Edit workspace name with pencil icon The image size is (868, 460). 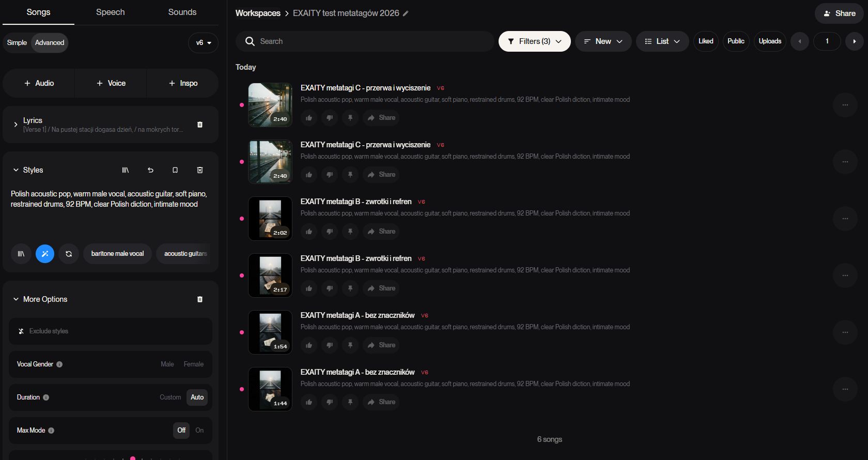pos(406,13)
